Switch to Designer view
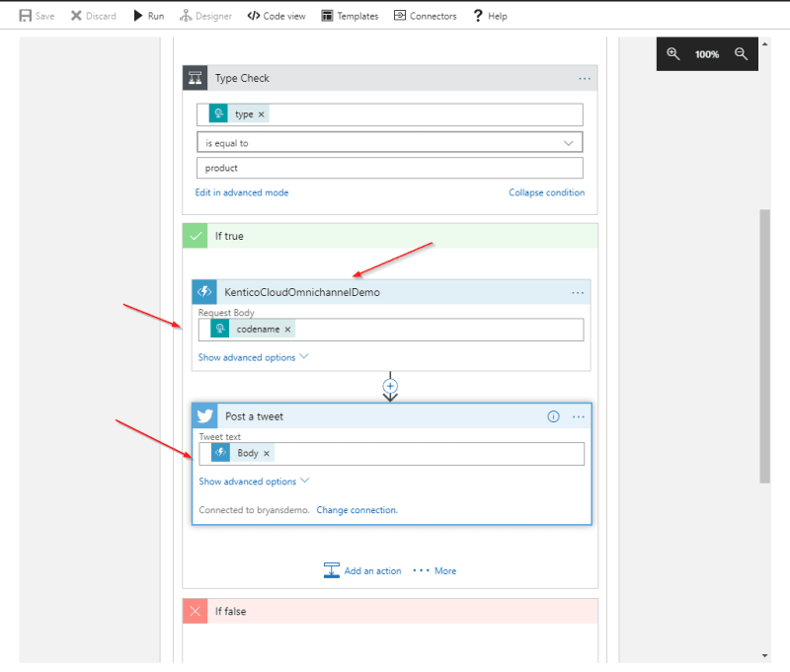Viewport: 790px width, 672px height. (205, 16)
